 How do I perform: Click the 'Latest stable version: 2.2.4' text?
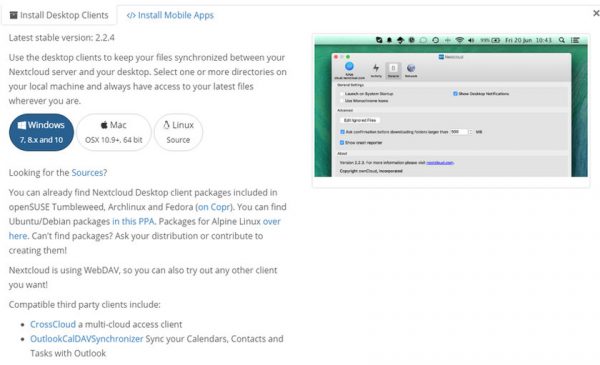click(x=62, y=37)
